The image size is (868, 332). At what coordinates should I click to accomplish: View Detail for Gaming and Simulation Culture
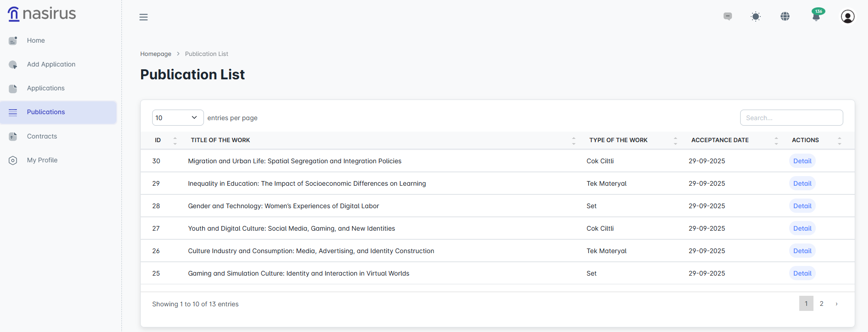(x=802, y=273)
